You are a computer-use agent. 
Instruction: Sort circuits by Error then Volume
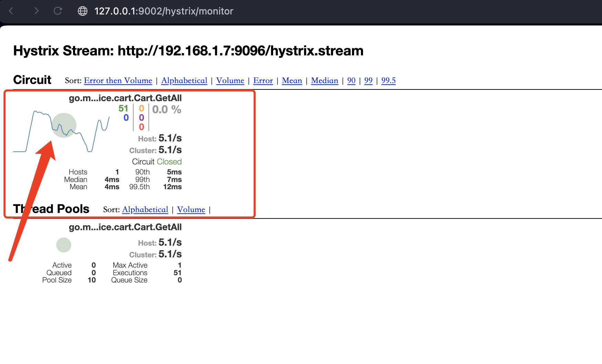(118, 81)
